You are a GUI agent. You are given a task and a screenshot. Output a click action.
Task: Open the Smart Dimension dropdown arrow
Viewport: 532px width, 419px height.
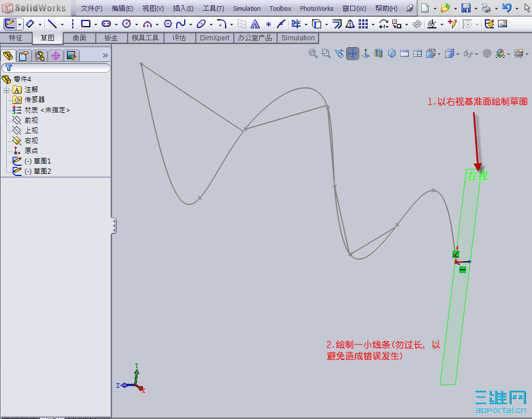point(40,24)
